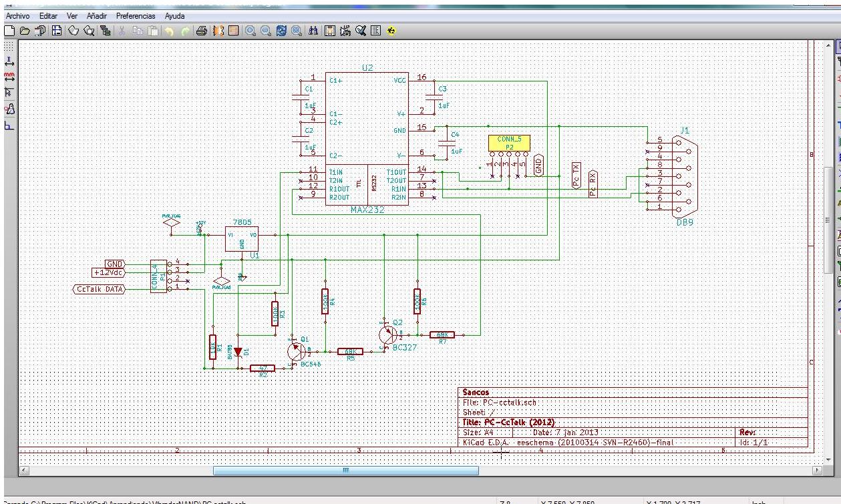Image resolution: width=841 pixels, height=504 pixels.
Task: Save the whole schematic project
Action: tap(41, 30)
